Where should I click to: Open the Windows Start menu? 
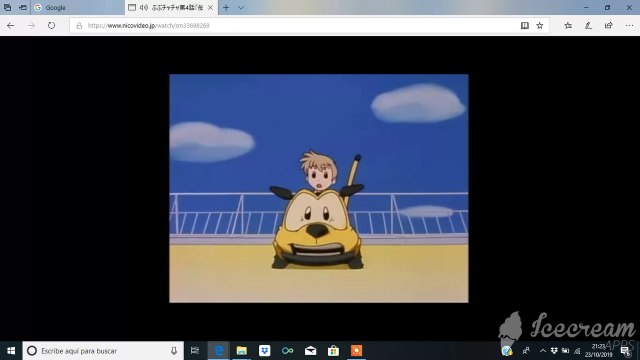coord(11,351)
